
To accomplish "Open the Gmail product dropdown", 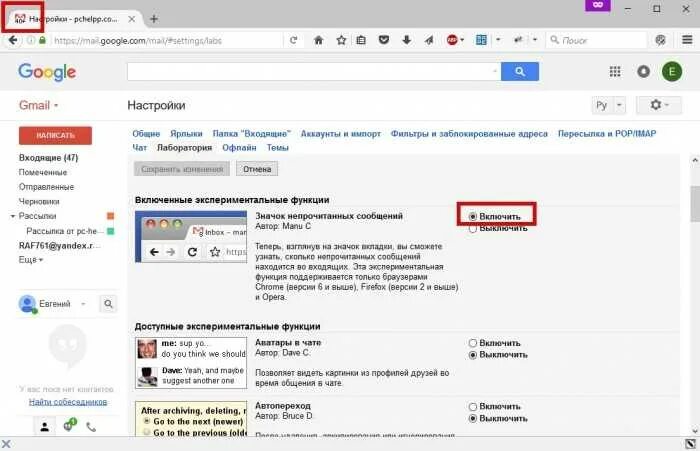I will point(38,106).
